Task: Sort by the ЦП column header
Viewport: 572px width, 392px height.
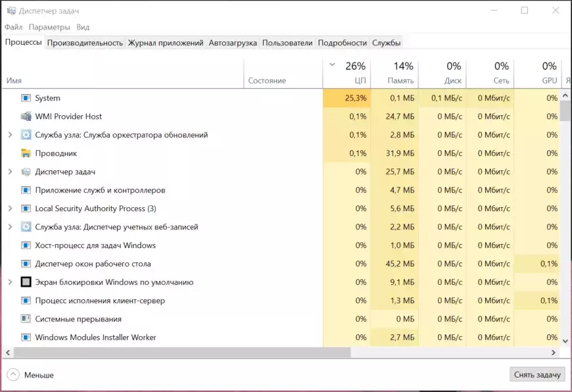Action: 355,73
